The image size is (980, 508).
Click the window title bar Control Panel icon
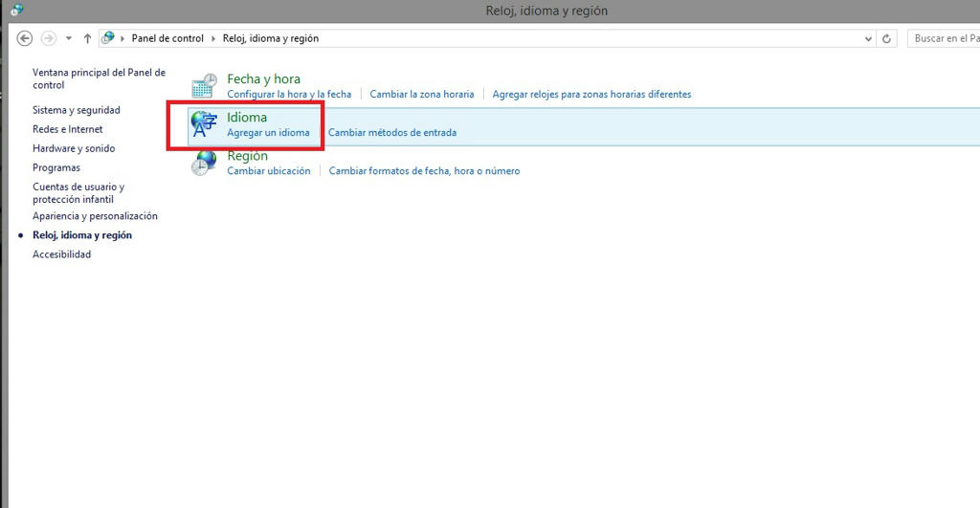[x=17, y=10]
